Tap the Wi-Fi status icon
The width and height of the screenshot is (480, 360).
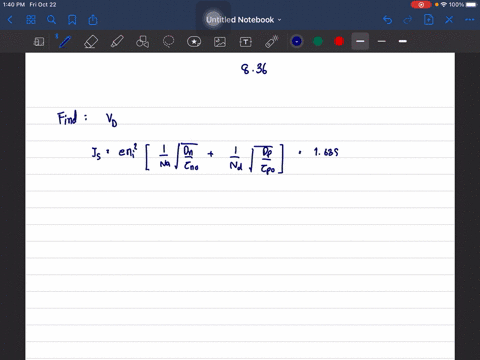click(443, 5)
